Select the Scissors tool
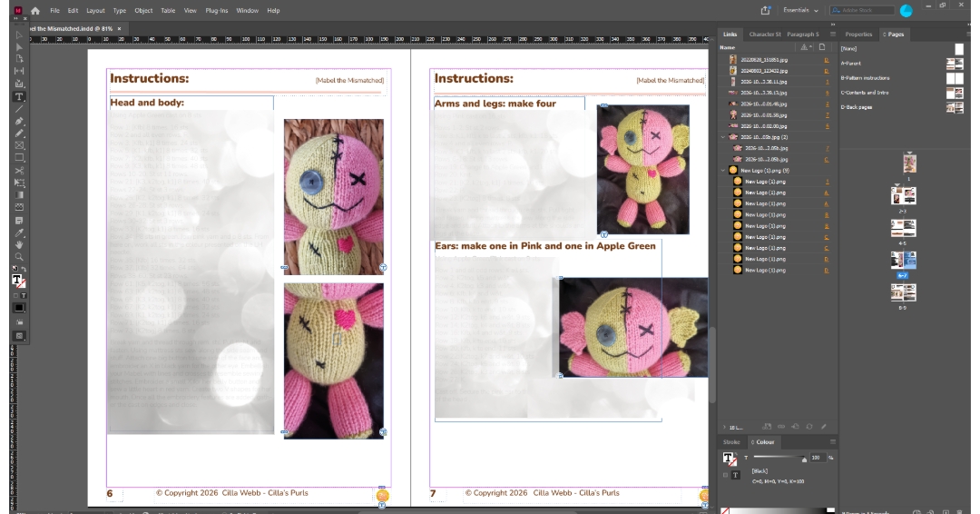 click(19, 171)
